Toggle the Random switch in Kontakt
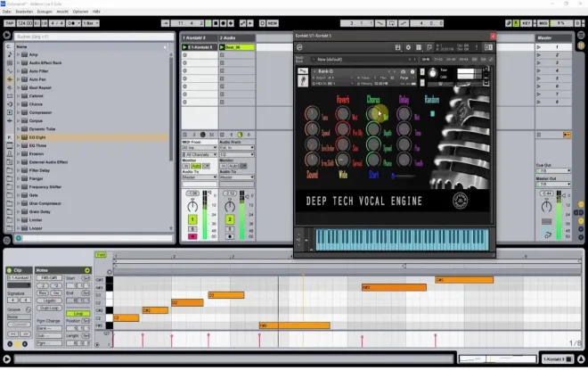588x370 pixels. [x=432, y=114]
